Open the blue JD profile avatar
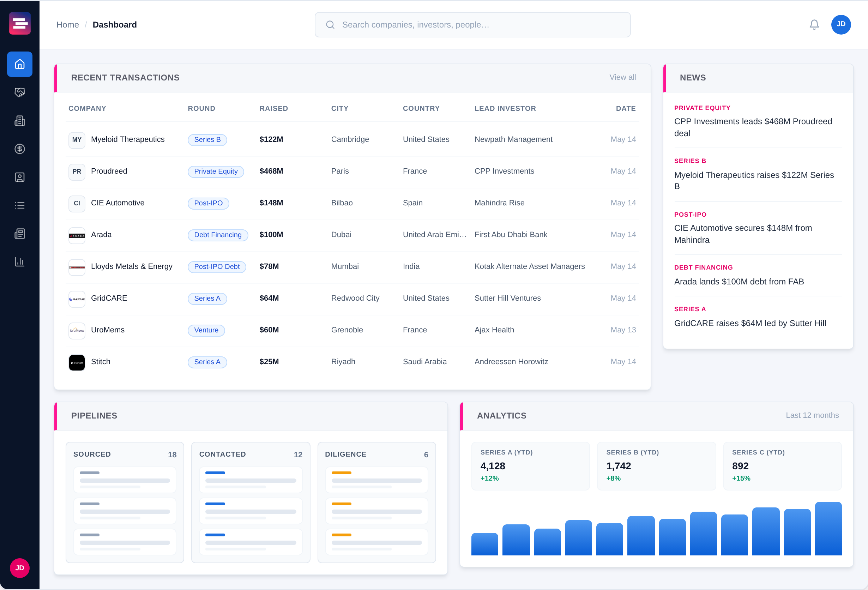Screen dimensions: 868x590 pos(841,25)
